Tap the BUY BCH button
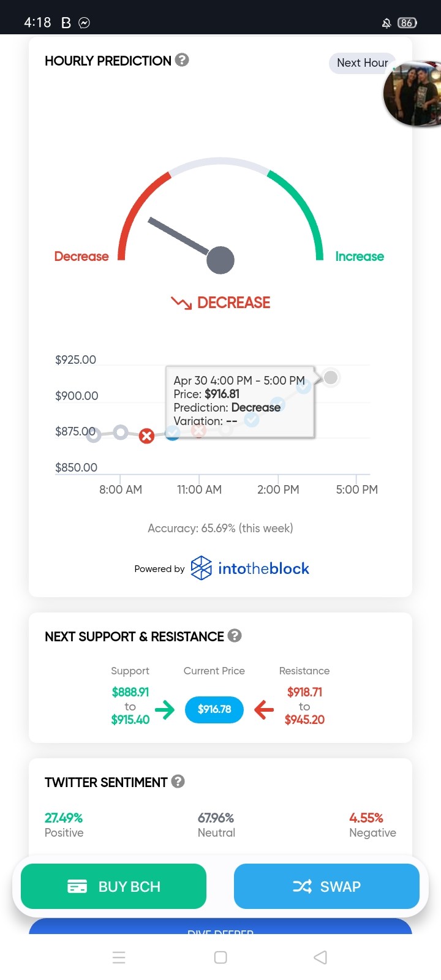The width and height of the screenshot is (441, 980). tap(114, 886)
